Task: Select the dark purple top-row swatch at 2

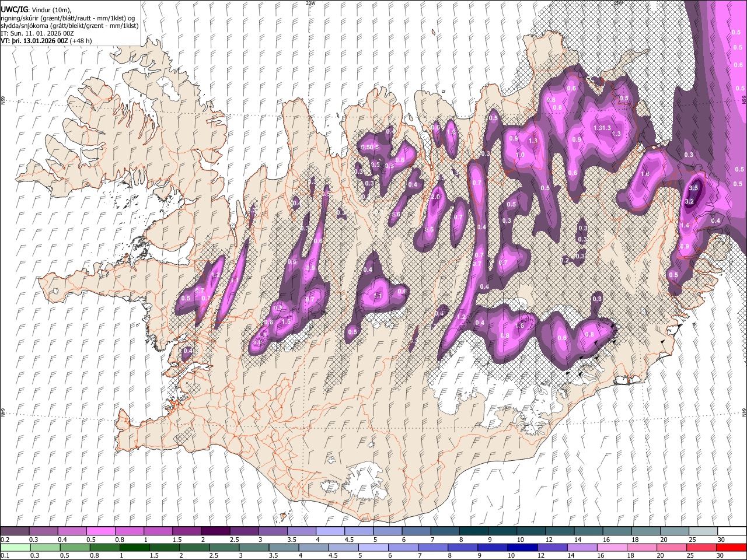Action: coord(215,531)
